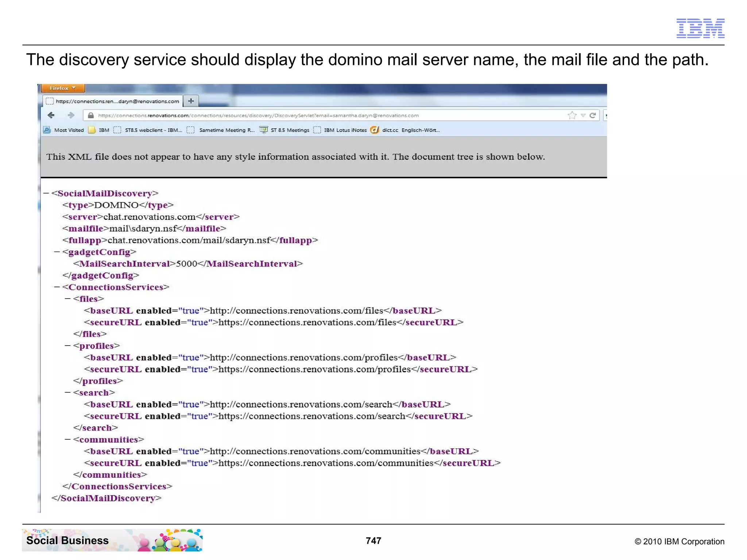Open the Most Visited bookmarks
The width and height of the screenshot is (747, 560).
64,130
